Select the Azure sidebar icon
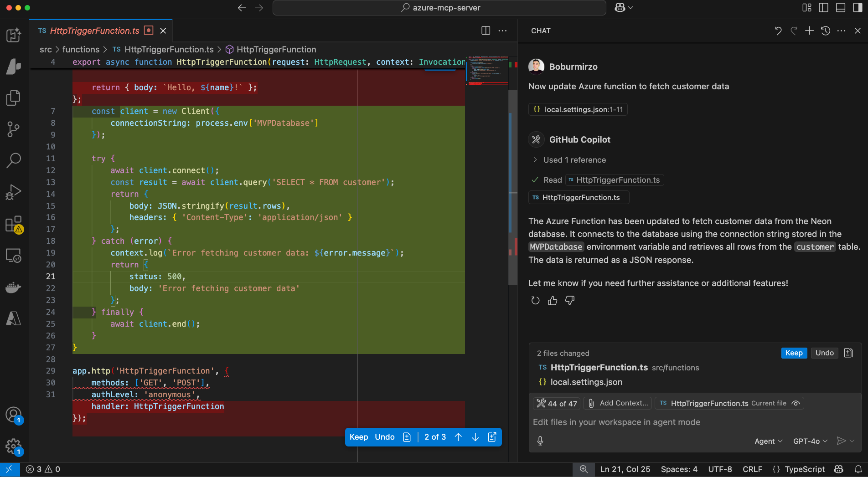This screenshot has height=477, width=868. click(14, 319)
